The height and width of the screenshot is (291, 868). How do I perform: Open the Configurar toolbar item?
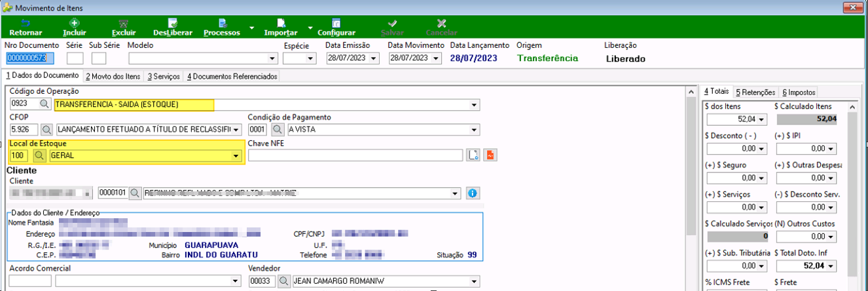click(336, 27)
